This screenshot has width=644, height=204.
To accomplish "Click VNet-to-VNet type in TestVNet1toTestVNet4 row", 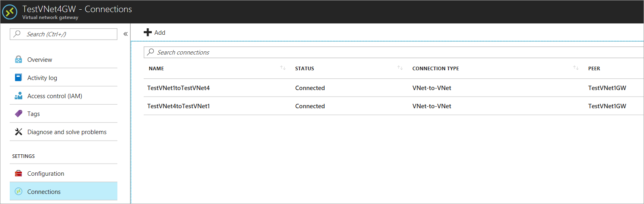I will point(432,88).
